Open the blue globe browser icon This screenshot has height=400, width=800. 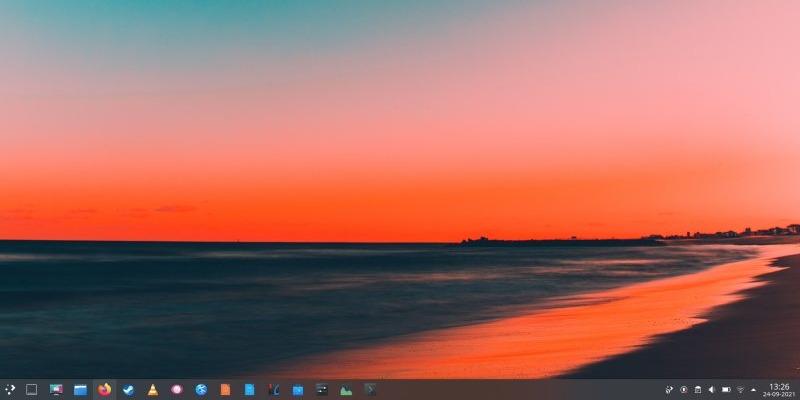tap(201, 389)
